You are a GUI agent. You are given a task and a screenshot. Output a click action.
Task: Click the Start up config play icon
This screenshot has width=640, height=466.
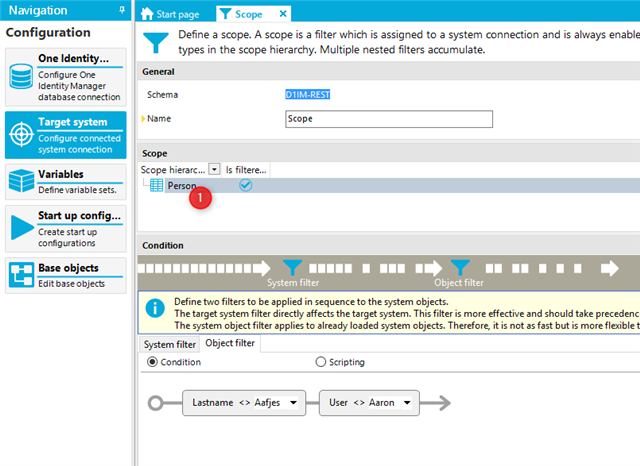[22, 227]
